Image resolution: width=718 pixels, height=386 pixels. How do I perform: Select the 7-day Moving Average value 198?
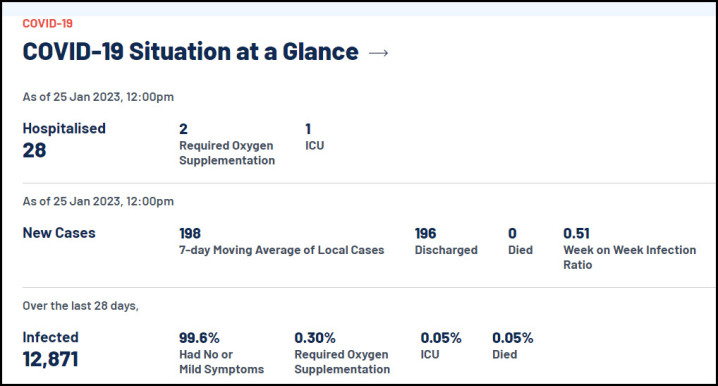coord(190,233)
